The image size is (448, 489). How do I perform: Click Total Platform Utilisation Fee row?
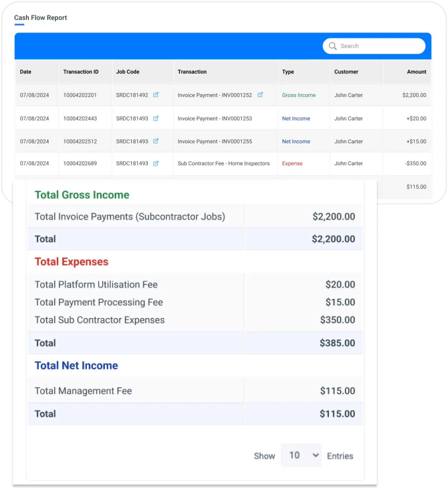pyautogui.click(x=195, y=285)
